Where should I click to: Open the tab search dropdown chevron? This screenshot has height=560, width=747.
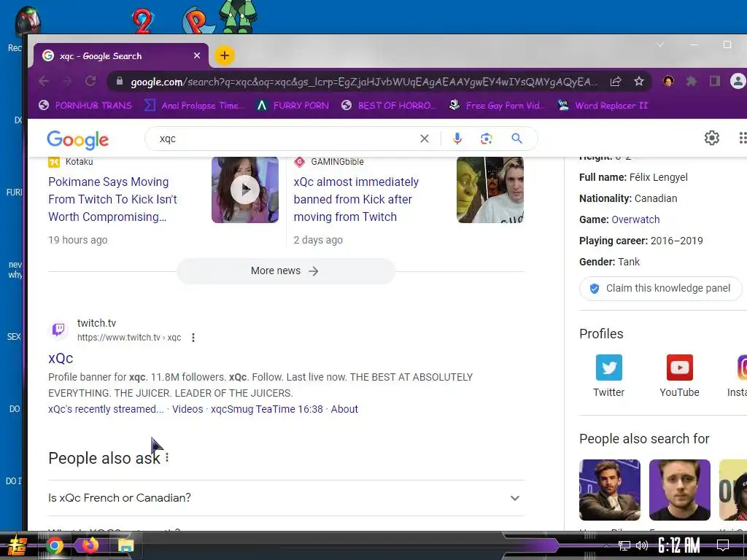click(659, 44)
